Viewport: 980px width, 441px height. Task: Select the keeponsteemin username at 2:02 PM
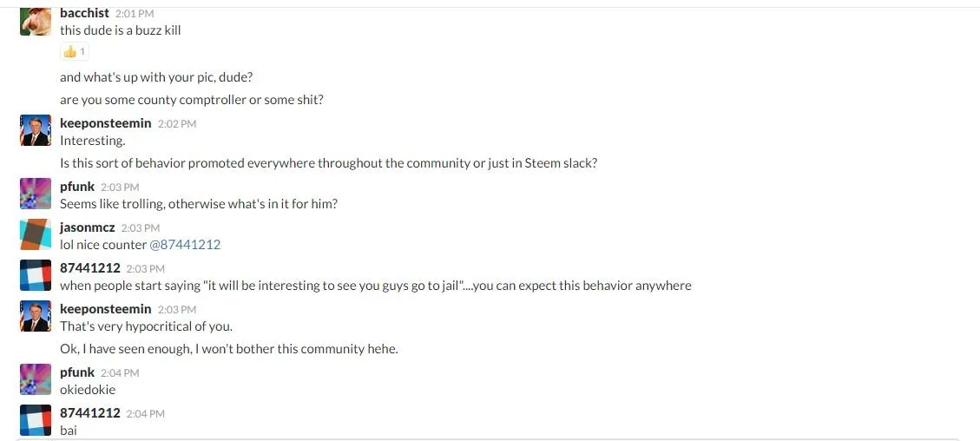coord(106,123)
